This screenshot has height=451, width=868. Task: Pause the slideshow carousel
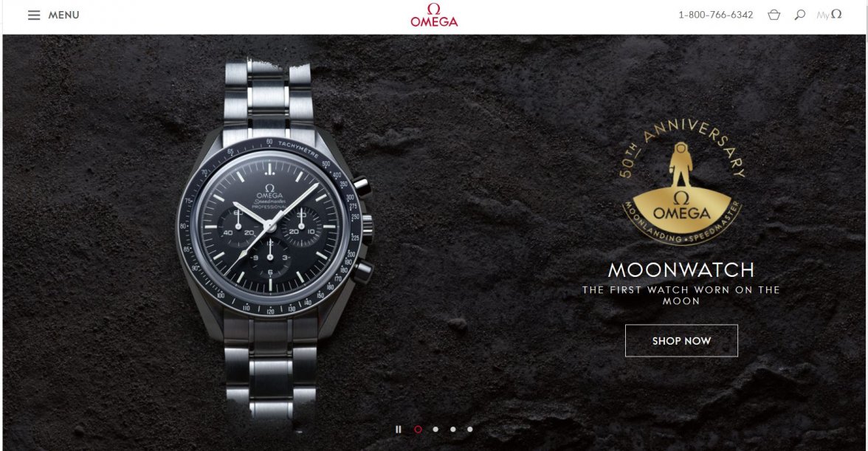tap(398, 430)
